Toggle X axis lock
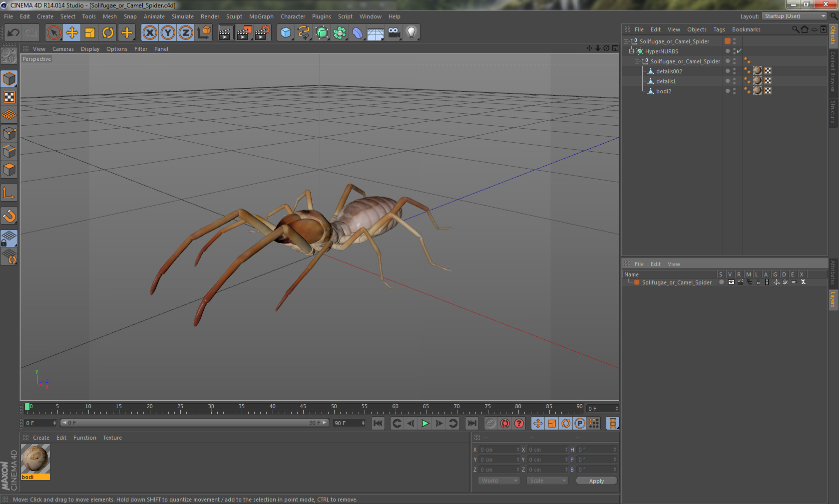The height and width of the screenshot is (504, 839). (149, 33)
